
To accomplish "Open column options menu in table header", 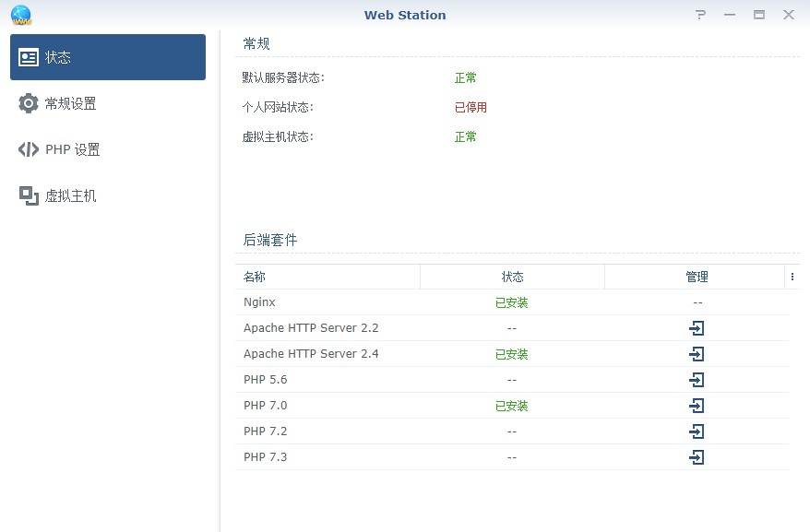I will coord(792,277).
